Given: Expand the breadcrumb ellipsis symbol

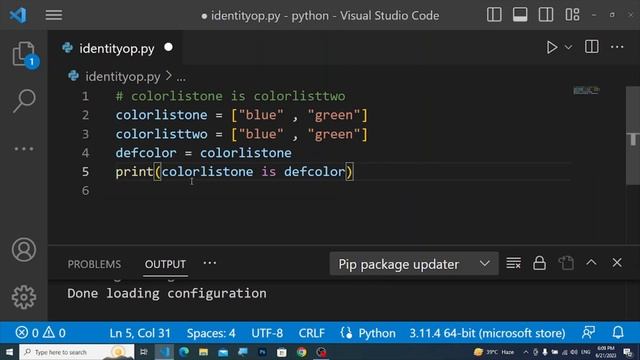Looking at the screenshot, I should (x=181, y=77).
